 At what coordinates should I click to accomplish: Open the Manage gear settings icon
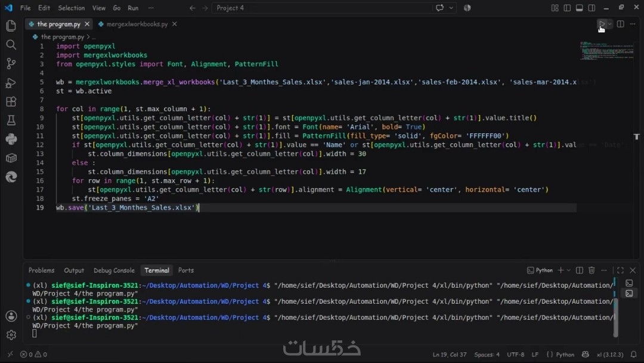coord(11,334)
